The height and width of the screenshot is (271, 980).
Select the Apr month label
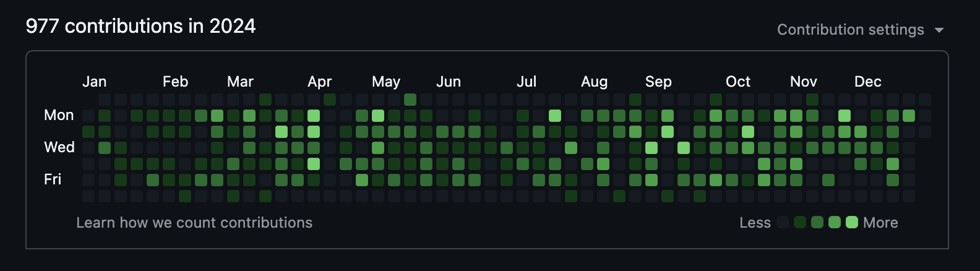point(320,82)
